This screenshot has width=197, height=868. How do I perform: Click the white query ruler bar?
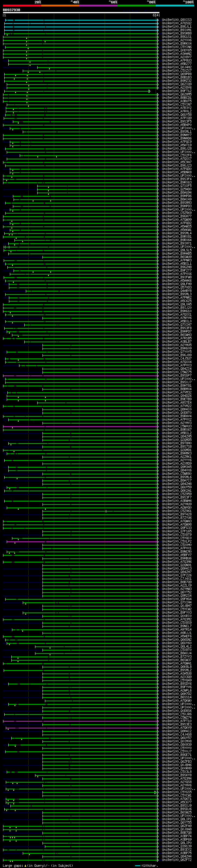(x=81, y=12)
